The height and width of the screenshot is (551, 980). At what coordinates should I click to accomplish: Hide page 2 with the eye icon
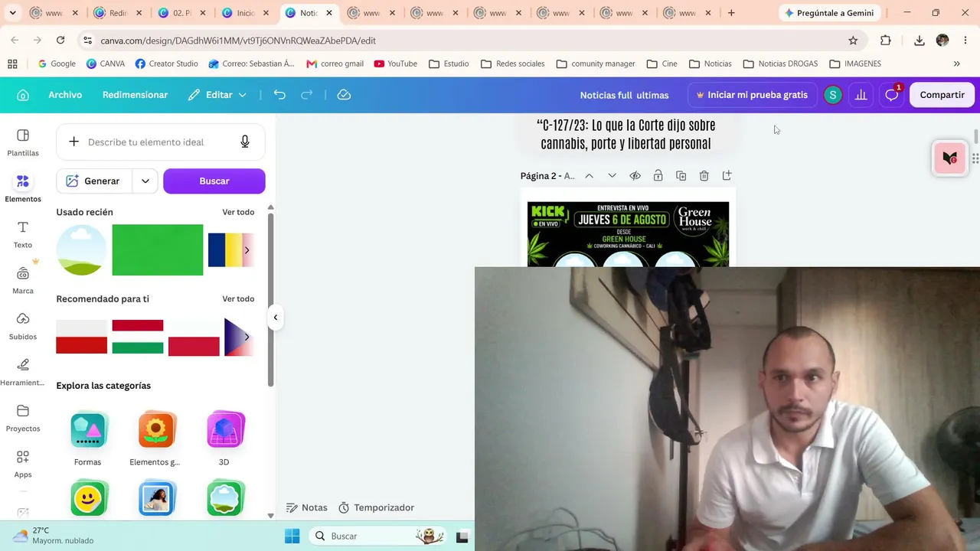[635, 176]
